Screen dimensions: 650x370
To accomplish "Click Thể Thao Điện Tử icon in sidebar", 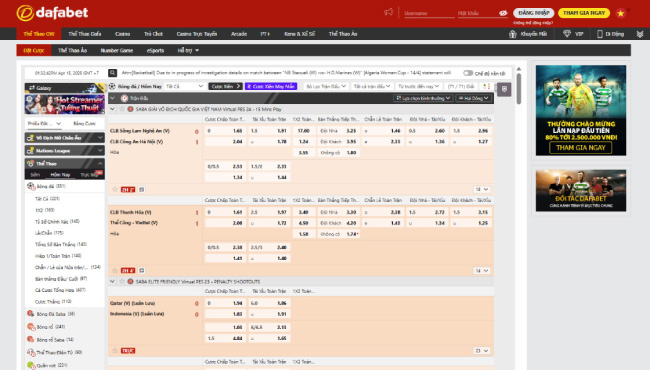I will tap(31, 353).
